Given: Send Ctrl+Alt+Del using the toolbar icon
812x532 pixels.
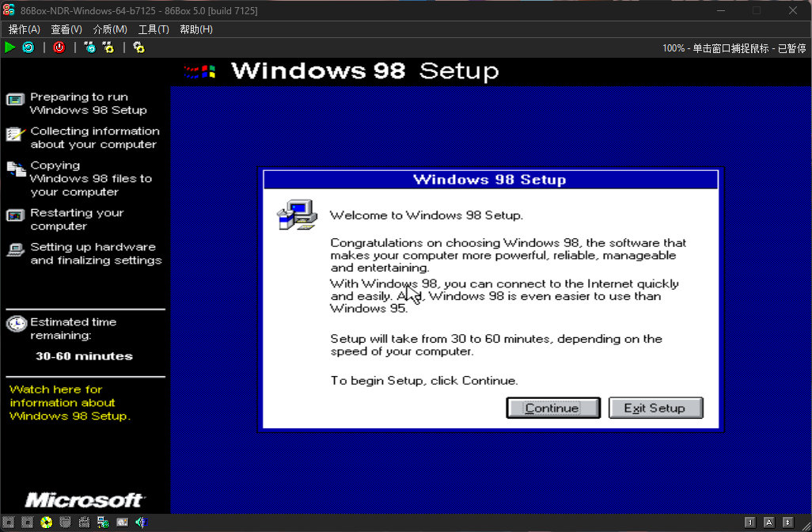Looking at the screenshot, I should tap(89, 47).
